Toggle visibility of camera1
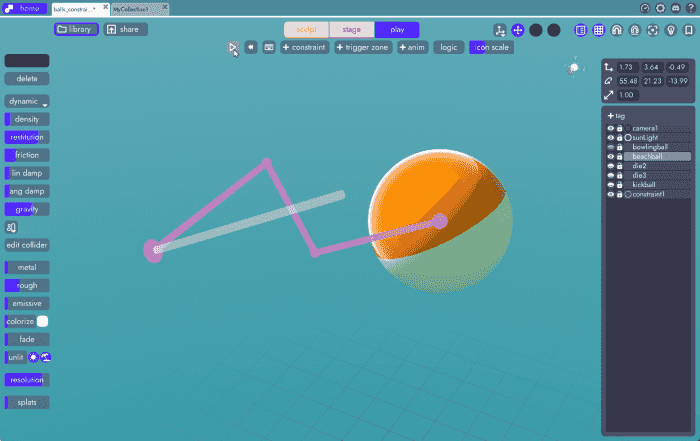 [610, 128]
